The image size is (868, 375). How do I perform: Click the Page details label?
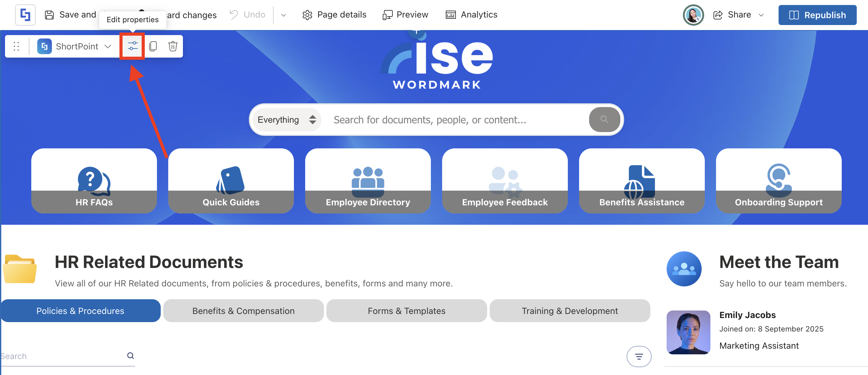342,14
